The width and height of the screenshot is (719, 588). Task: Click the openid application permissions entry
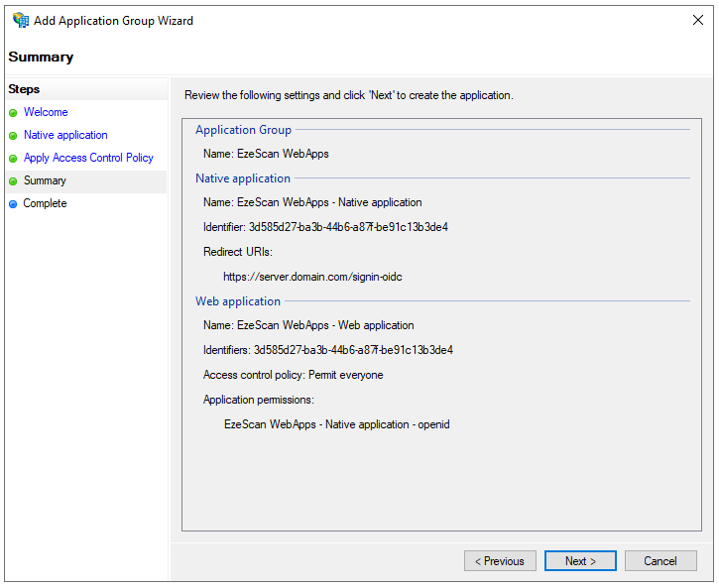pyautogui.click(x=336, y=424)
